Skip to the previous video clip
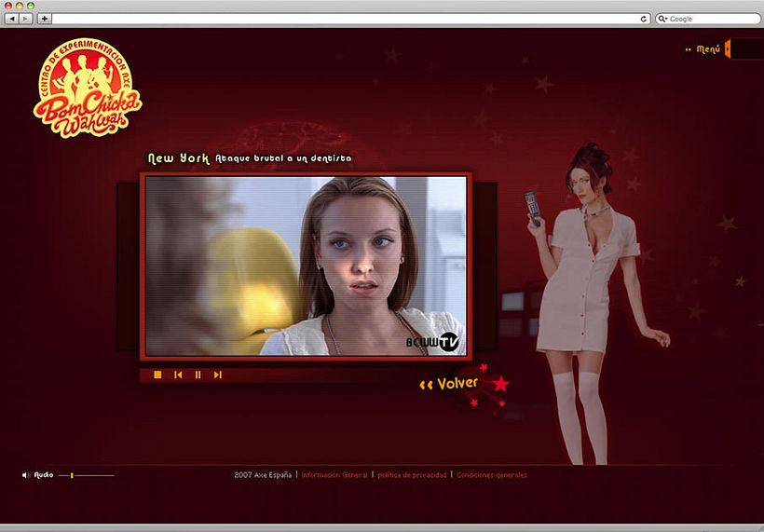This screenshot has width=764, height=532. click(178, 375)
